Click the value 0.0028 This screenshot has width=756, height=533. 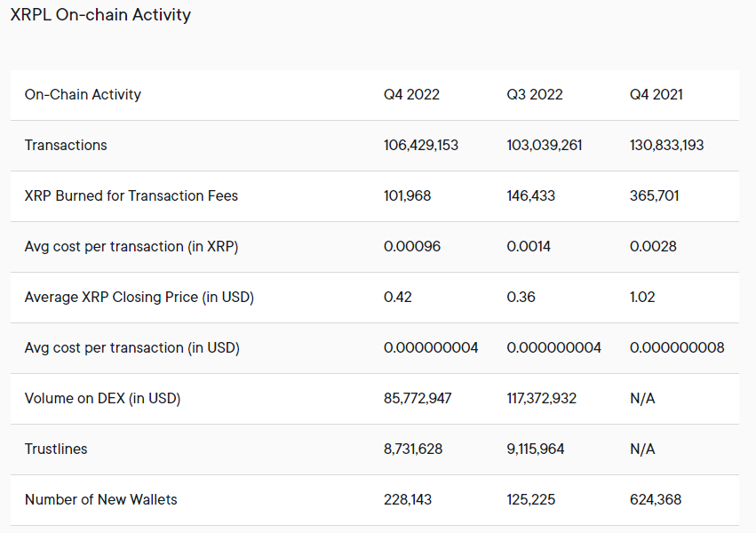653,246
